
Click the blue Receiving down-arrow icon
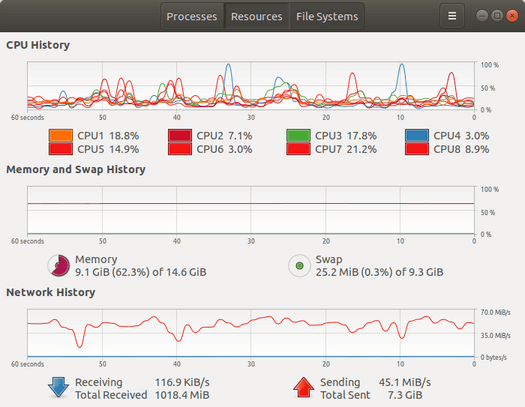58,388
